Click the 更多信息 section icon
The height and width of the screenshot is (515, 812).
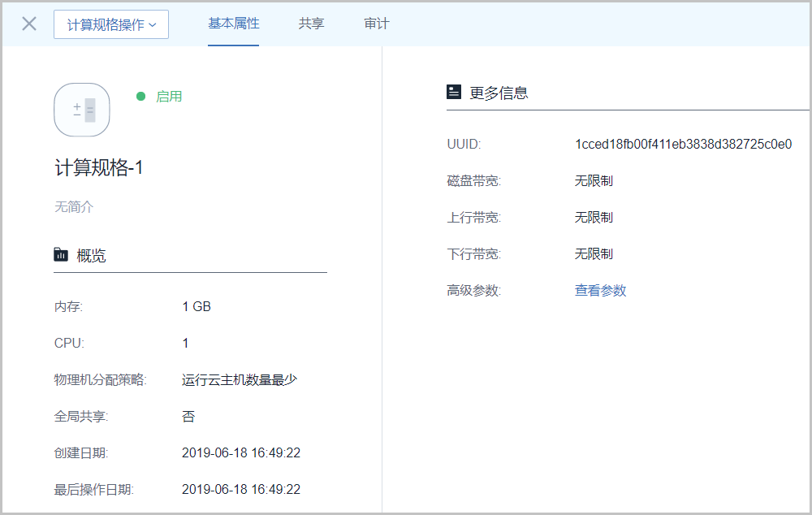(454, 92)
